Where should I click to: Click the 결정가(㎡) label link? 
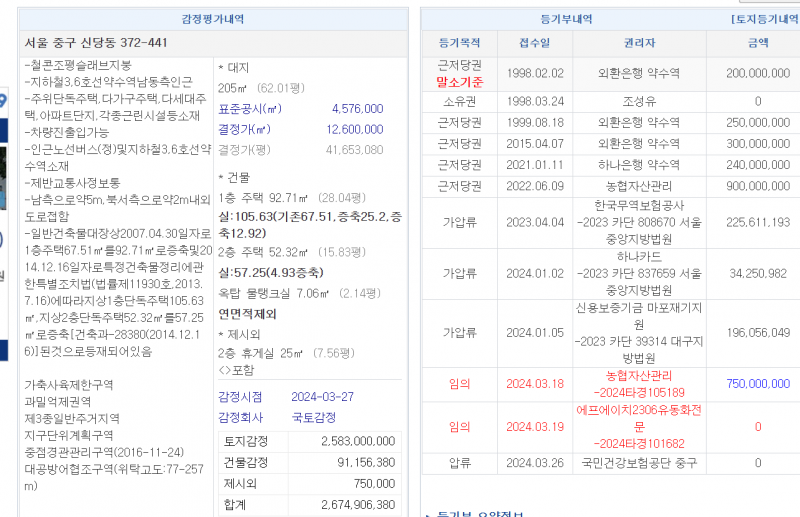pos(244,129)
